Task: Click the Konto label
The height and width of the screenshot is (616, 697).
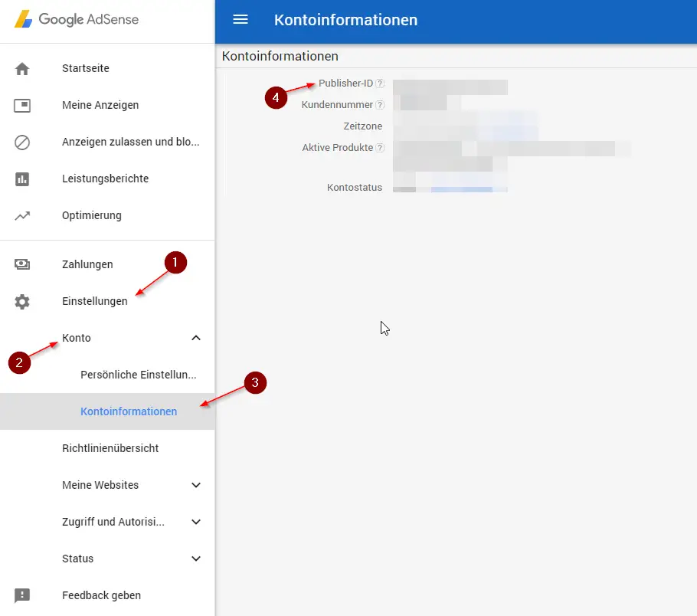Action: click(x=77, y=338)
